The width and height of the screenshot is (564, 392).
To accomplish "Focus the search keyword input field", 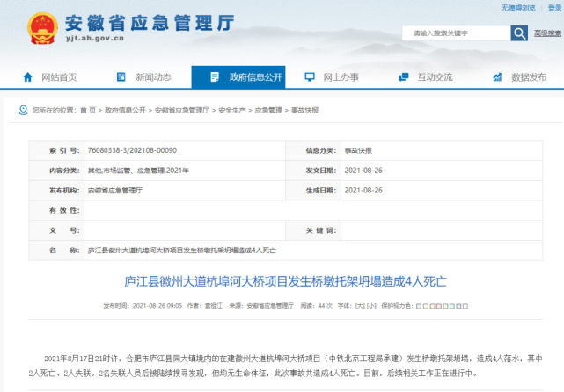I will click(x=456, y=33).
